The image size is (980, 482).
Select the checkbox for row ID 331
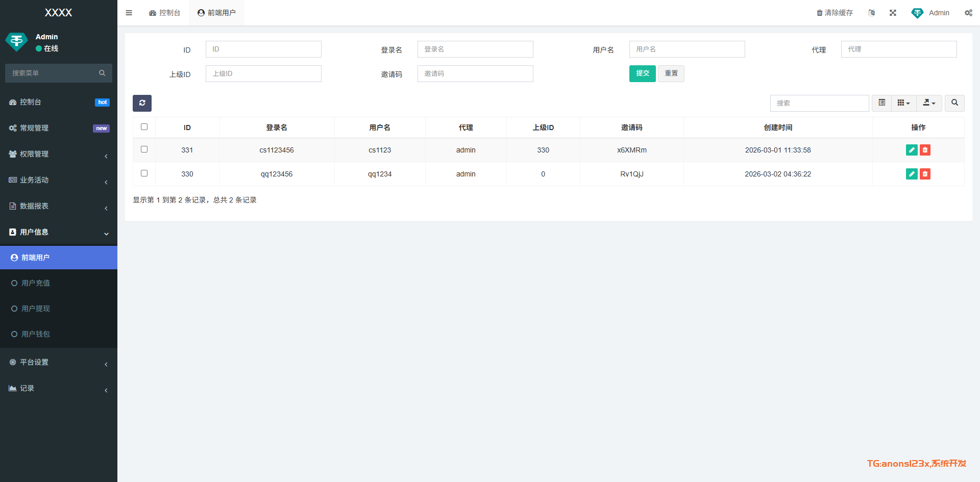[x=144, y=149]
